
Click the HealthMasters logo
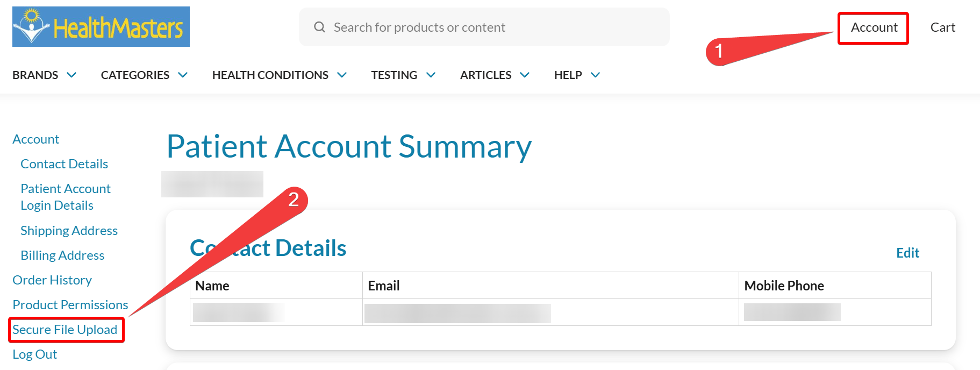[101, 27]
